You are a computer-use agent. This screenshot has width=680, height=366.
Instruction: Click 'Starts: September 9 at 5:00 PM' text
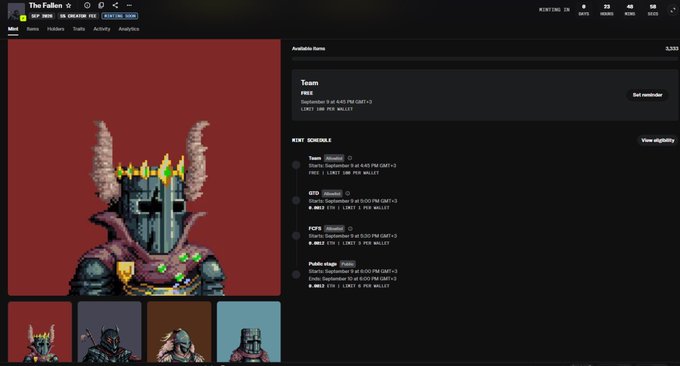(353, 201)
